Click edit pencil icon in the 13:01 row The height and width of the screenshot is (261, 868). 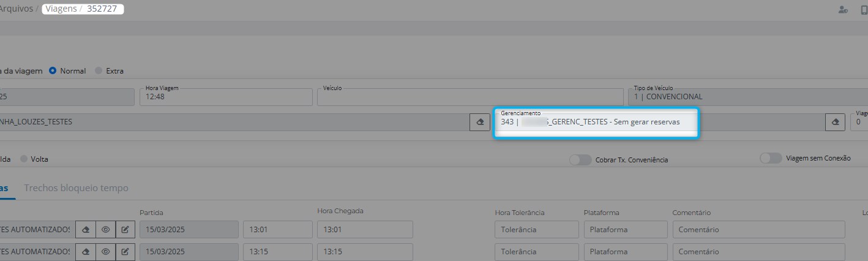point(125,230)
